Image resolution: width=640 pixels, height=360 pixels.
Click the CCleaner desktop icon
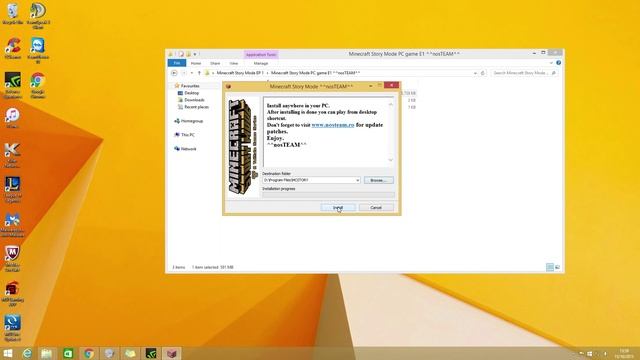point(13,48)
